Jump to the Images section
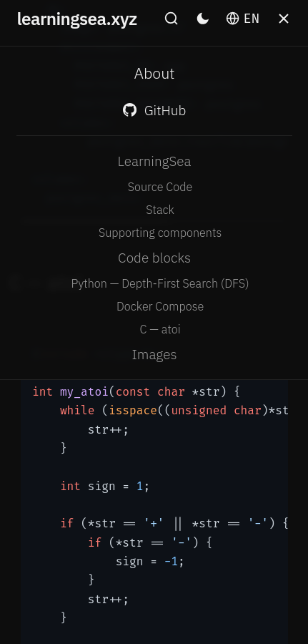308x644 pixels. 154,354
